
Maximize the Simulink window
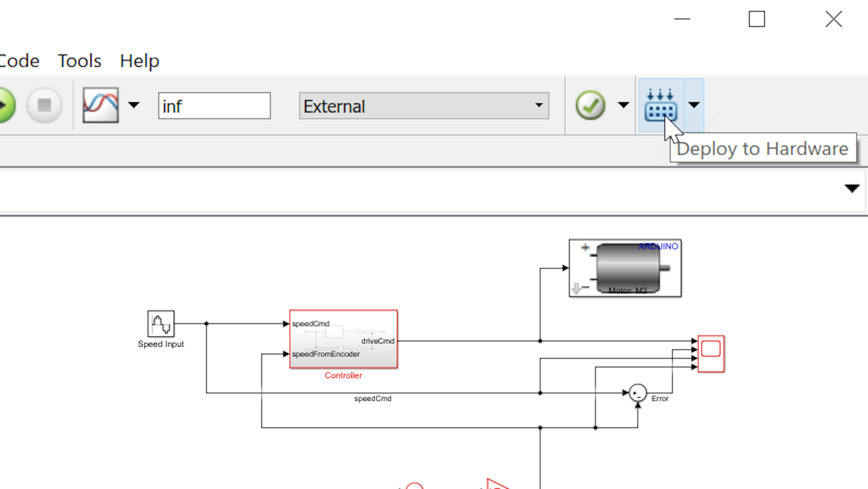tap(757, 19)
